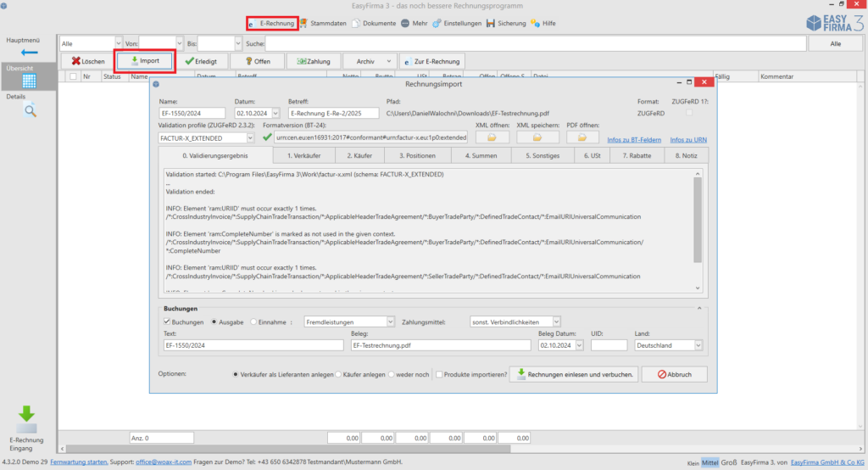The height and width of the screenshot is (470, 868).
Task: Switch to the 2. Käufer tab
Action: point(359,156)
